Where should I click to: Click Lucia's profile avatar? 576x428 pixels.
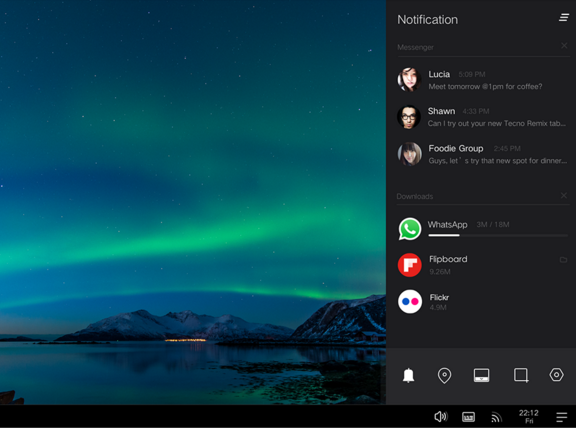point(409,79)
